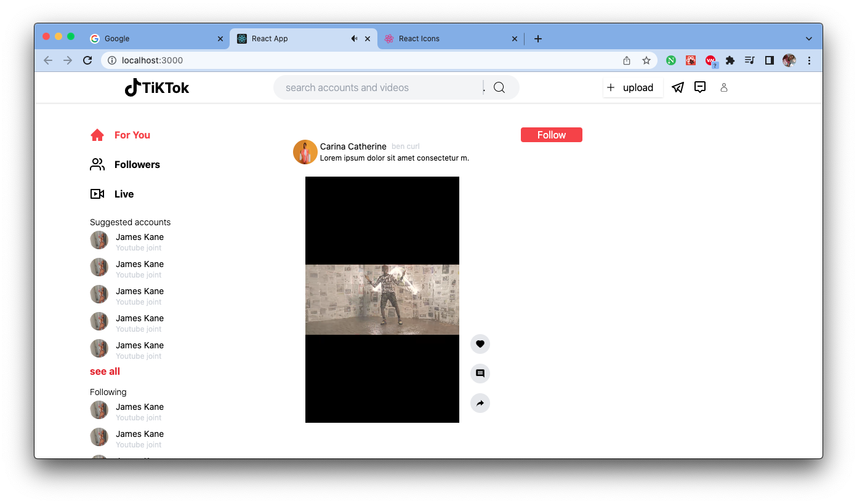View site information icon

coord(112,60)
